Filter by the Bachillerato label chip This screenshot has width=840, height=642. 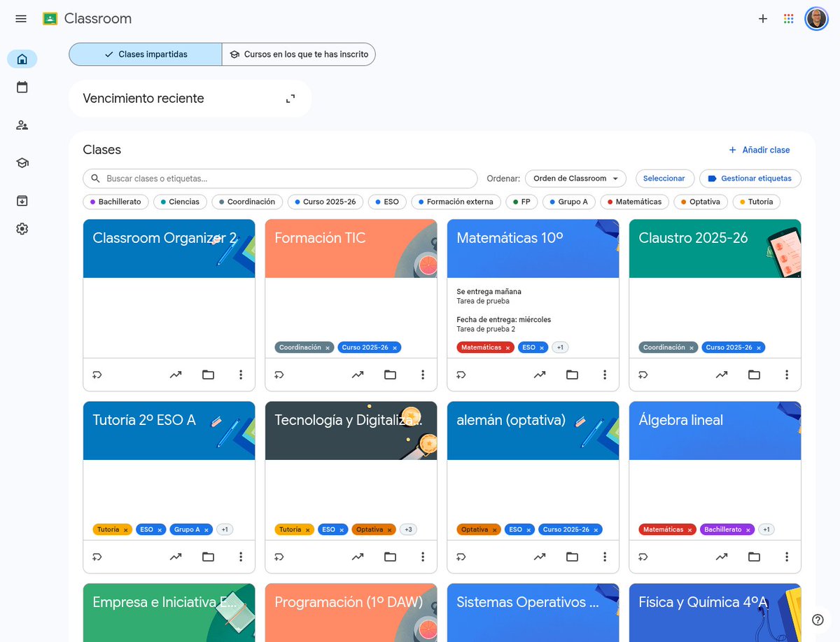point(115,202)
